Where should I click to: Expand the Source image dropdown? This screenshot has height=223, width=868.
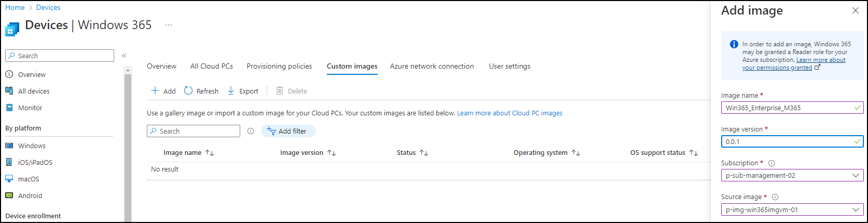point(792,210)
